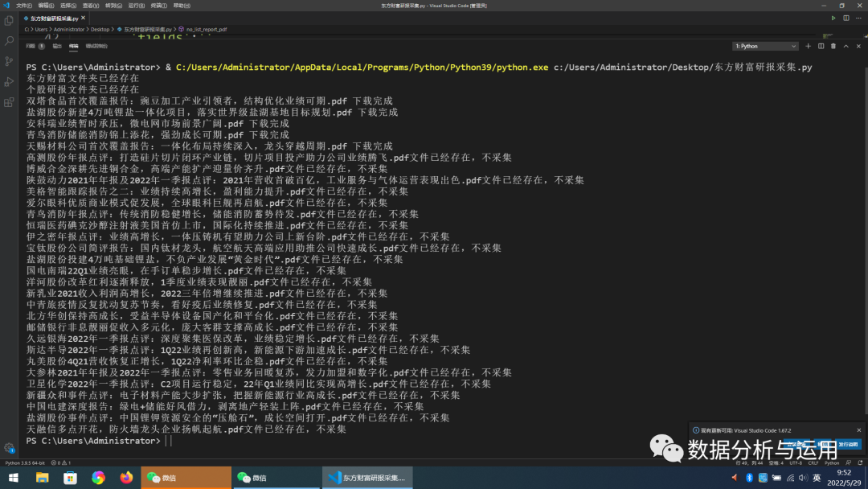Screen dimensions: 868x489
Task: Open the Windows Start menu
Action: pos(14,478)
